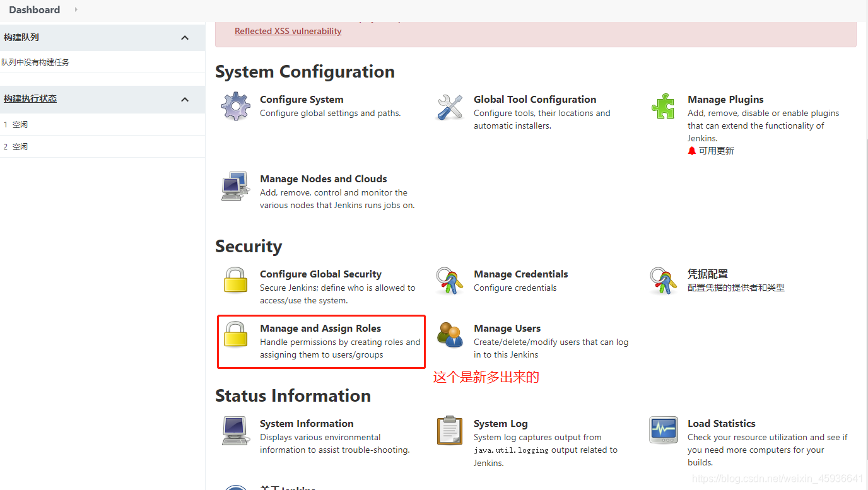Click the Manage Users people icon
The height and width of the screenshot is (490, 868).
coord(450,335)
